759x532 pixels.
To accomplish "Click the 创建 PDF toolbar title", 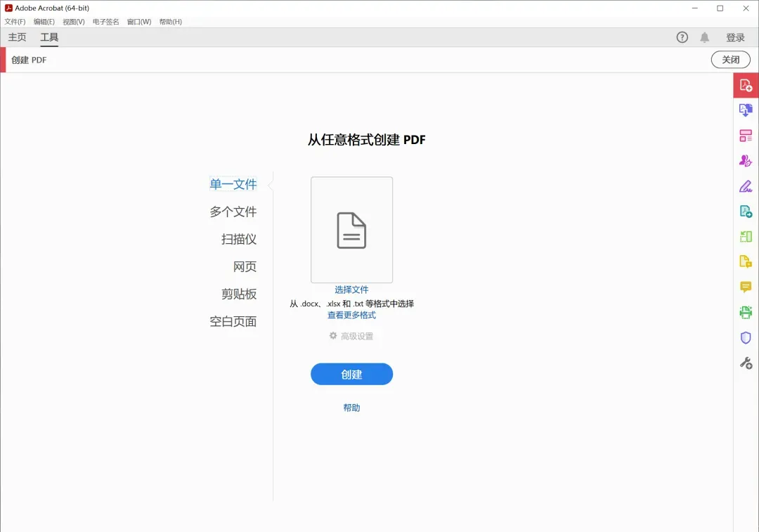I will click(x=29, y=60).
